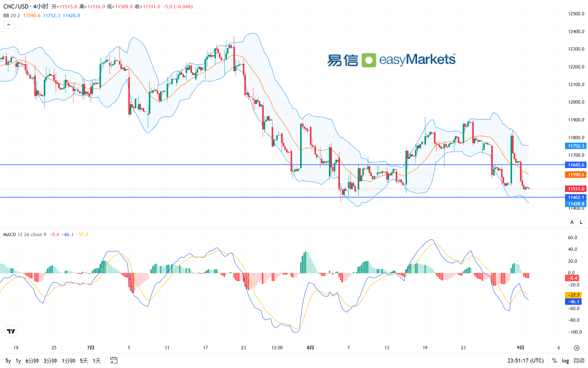Viewport: 588px width, 368px height.
Task: Click the blue 11752.3 axis label
Action: (576, 146)
